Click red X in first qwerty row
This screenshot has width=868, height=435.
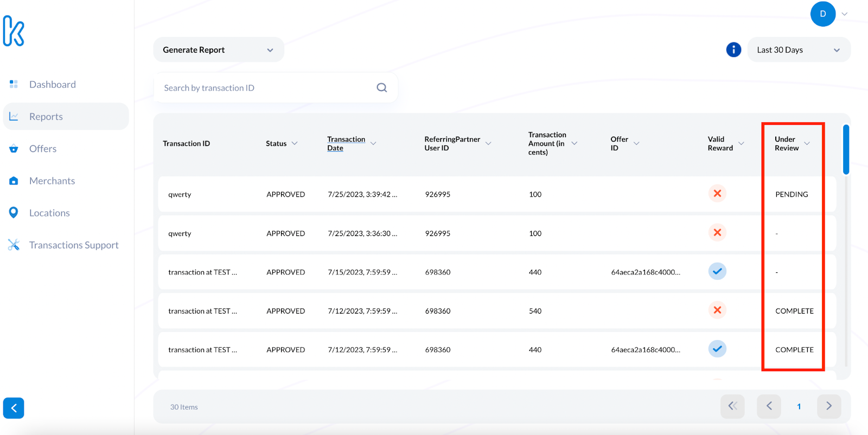point(717,194)
